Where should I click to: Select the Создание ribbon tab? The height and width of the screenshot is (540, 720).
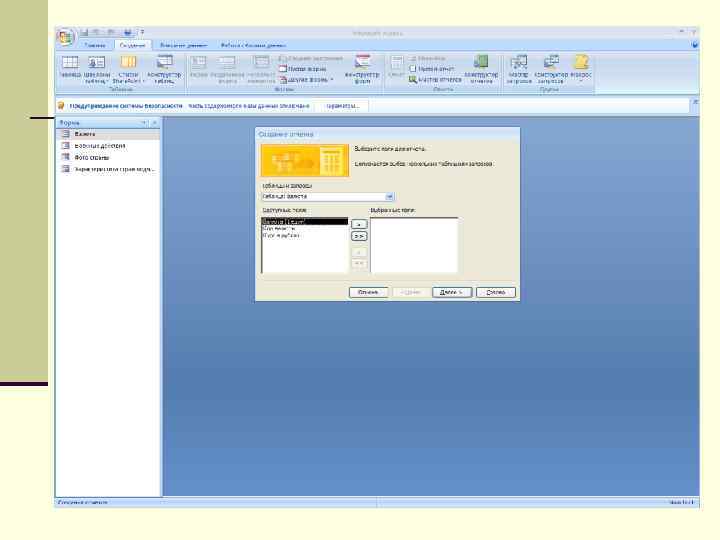(132, 45)
